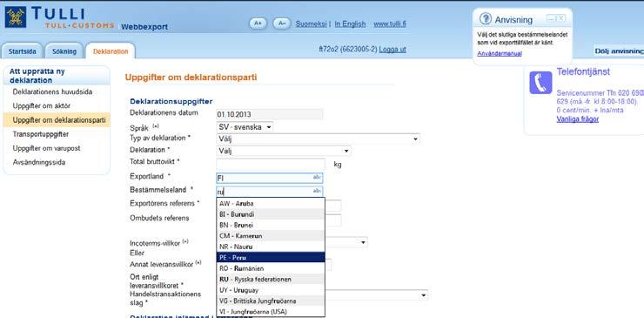This screenshot has width=644, height=318.
Task: Choose RO - Rumänien from suggestions
Action: pyautogui.click(x=271, y=268)
